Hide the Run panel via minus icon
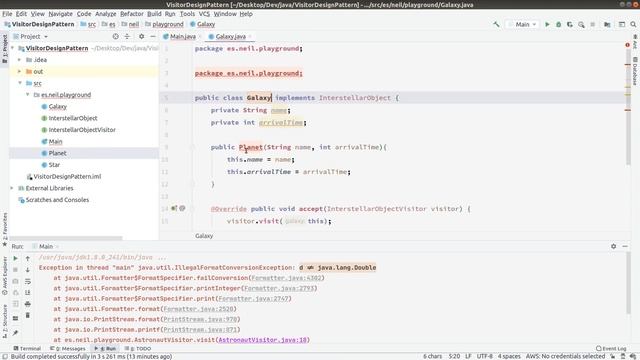 (625, 246)
